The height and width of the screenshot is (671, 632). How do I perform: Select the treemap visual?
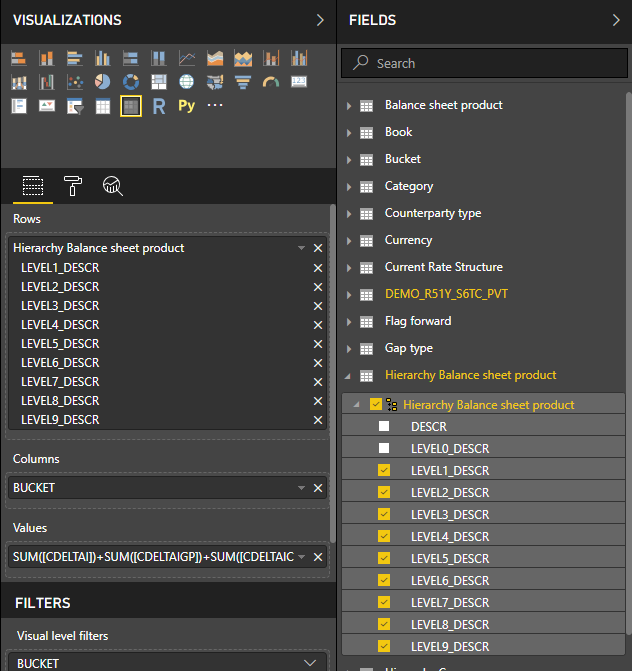tap(158, 82)
